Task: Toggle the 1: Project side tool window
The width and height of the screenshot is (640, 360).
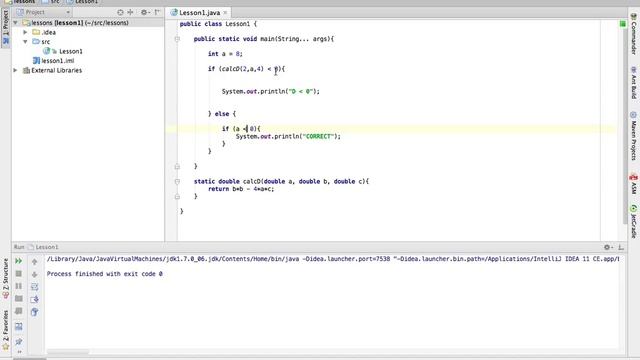Action: (6, 27)
